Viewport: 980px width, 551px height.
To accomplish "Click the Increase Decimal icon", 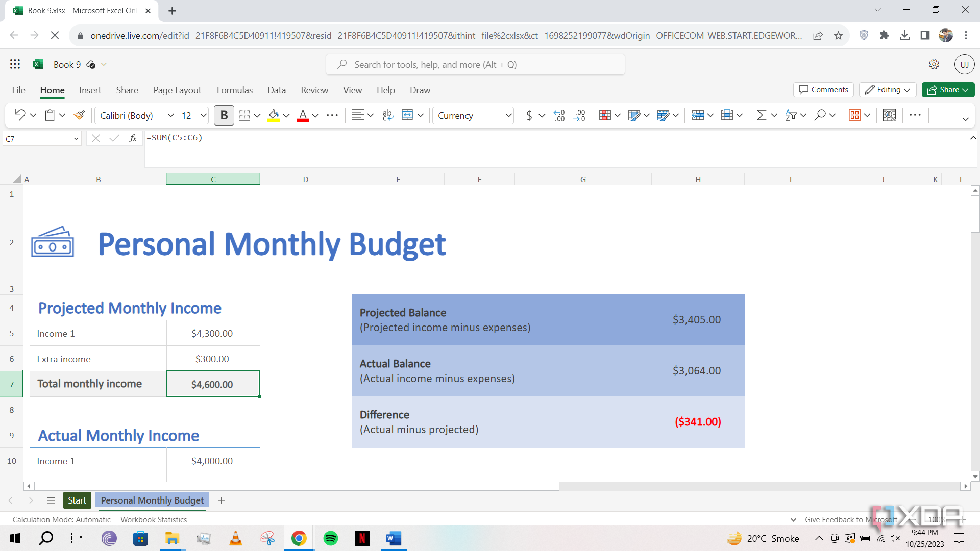I will [x=559, y=115].
